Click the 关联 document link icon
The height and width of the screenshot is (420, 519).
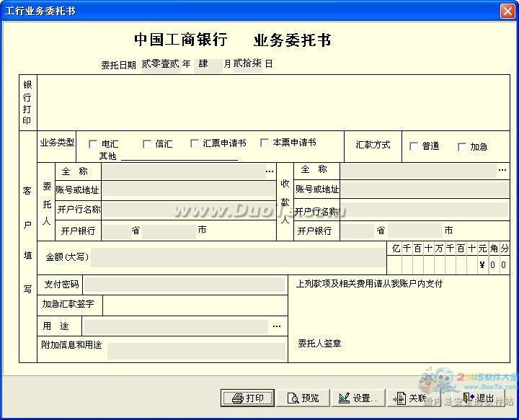[400, 398]
